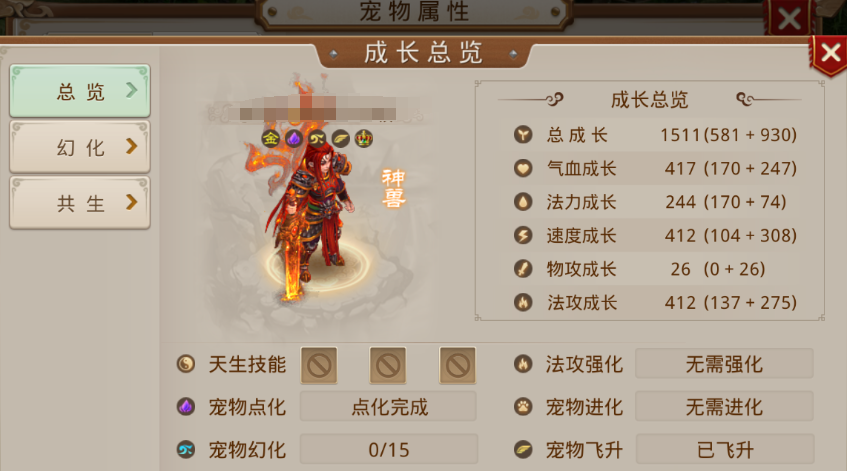Click the yin-yang icon beside 天生技能

(186, 364)
